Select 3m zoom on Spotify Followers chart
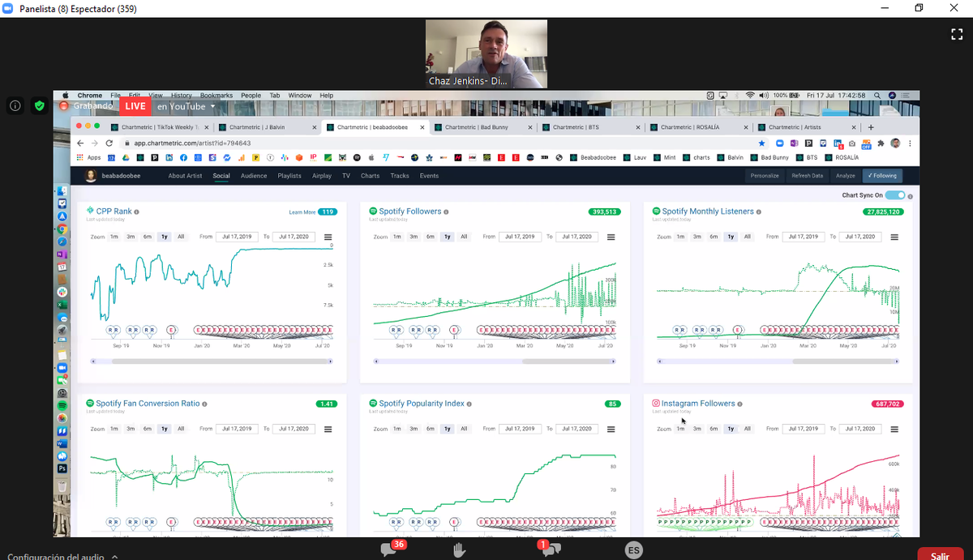The width and height of the screenshot is (973, 560). (x=414, y=237)
